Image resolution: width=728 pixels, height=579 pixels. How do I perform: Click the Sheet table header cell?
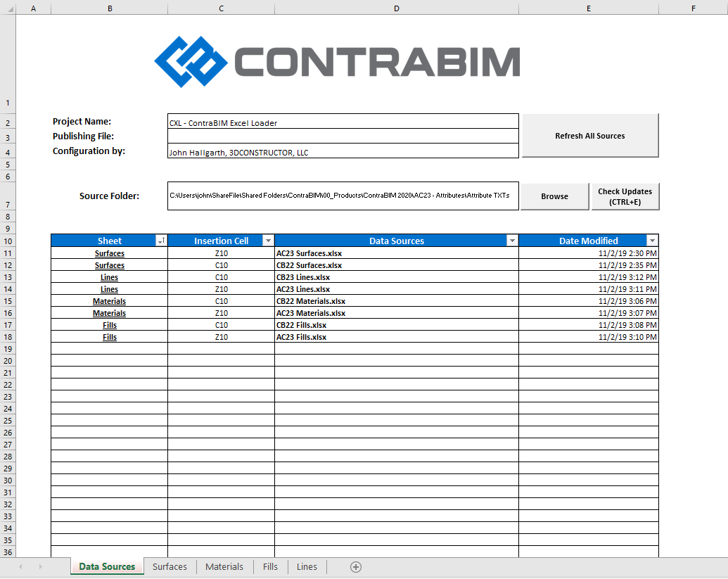click(x=110, y=241)
